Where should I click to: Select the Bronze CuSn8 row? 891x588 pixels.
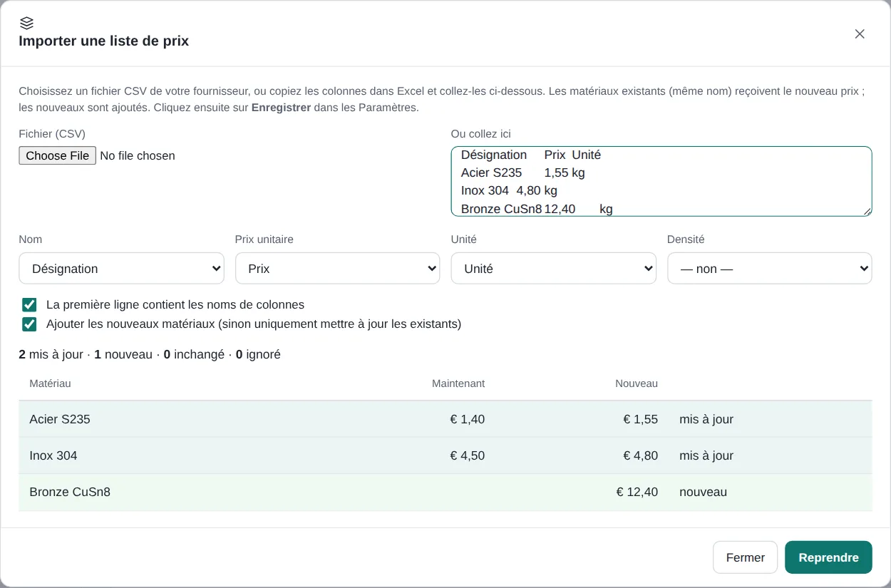[x=445, y=492]
